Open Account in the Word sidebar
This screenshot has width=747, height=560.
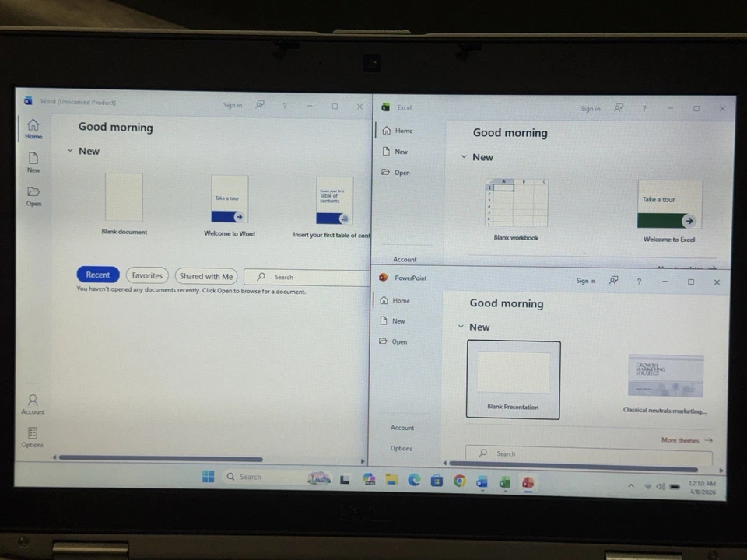coord(33,404)
